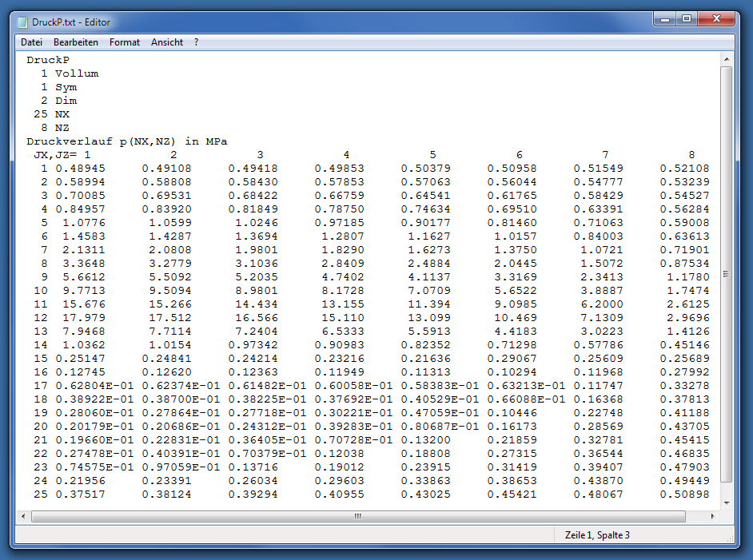Click the 'JX,JZ= 1' column header text
This screenshot has width=753, height=560.
[62, 155]
